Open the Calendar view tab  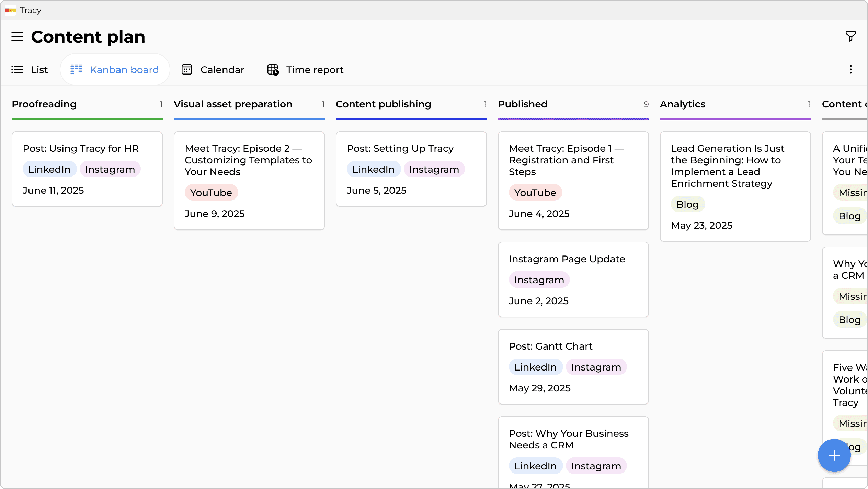coord(213,70)
